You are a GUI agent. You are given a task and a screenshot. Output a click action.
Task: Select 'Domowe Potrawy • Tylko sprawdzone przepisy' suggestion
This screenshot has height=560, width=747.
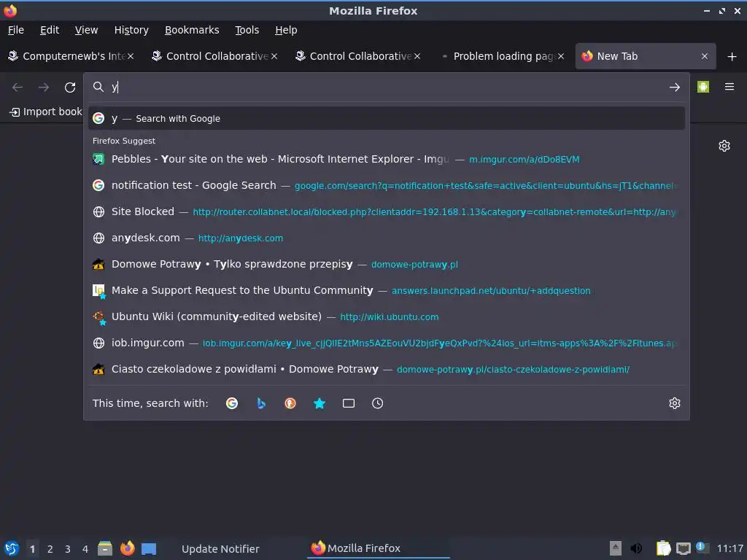coord(387,264)
